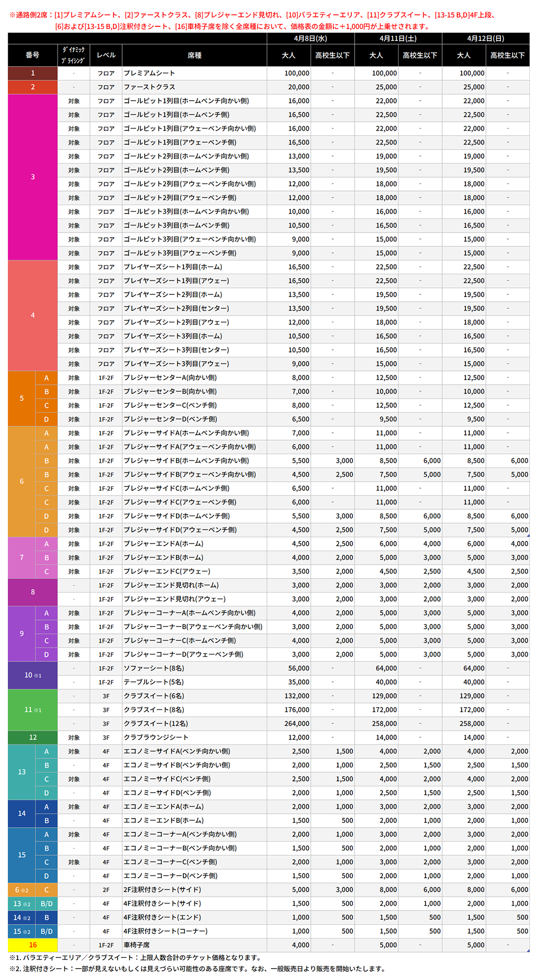
Task: Click the レベル column header
Action: [x=106, y=55]
